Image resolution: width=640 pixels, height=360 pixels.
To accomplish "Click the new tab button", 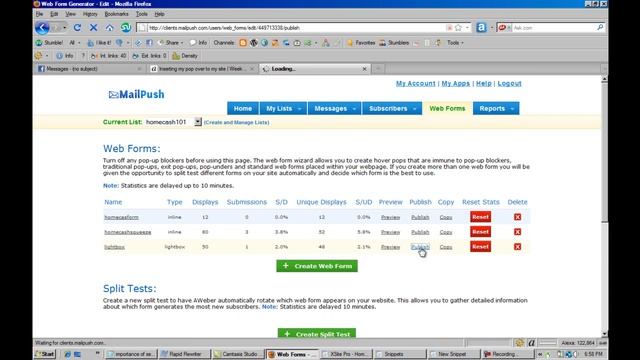I will pyautogui.click(x=378, y=69).
